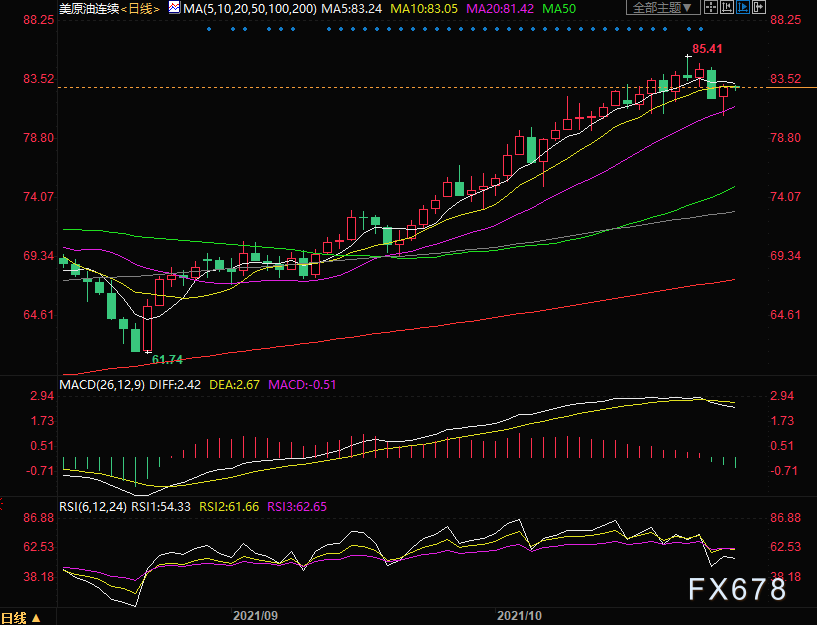Click the crosshair cursor icon
817x625 pixels.
[x=710, y=7]
